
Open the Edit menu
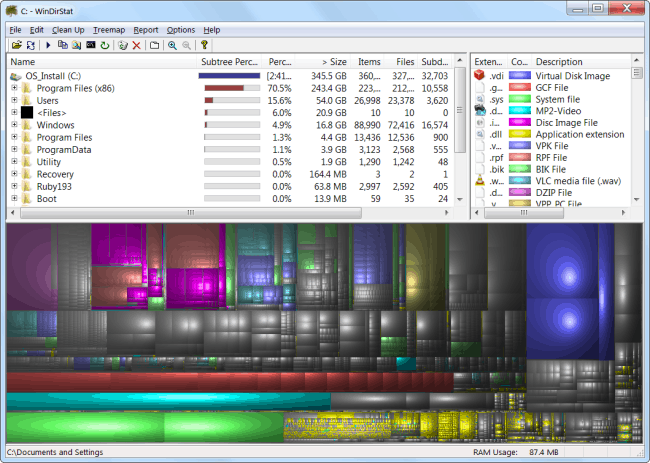[x=36, y=30]
